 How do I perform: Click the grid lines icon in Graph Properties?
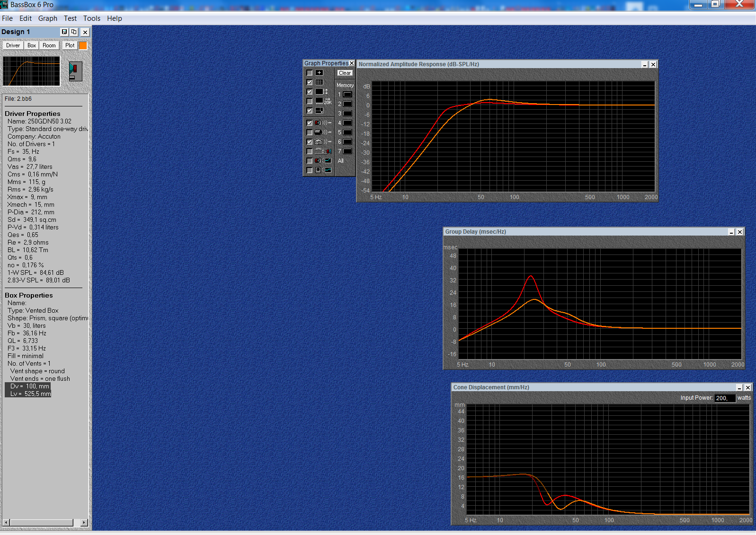(x=320, y=82)
